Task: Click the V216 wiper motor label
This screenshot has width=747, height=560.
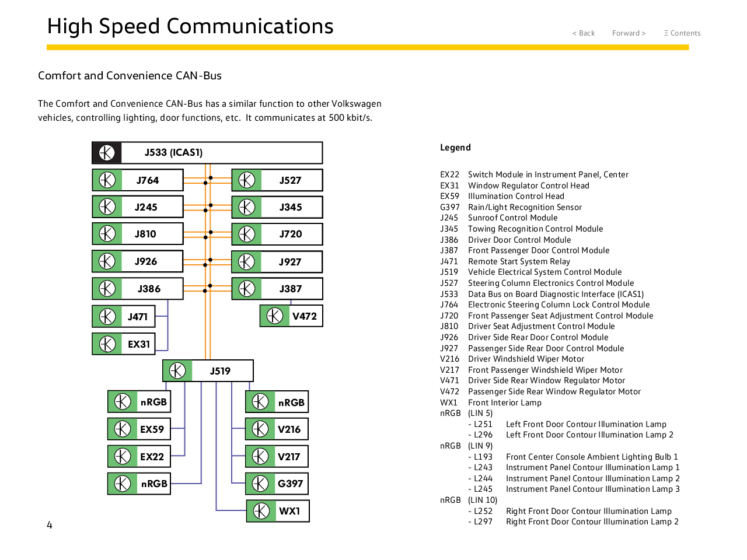Action: 289,429
